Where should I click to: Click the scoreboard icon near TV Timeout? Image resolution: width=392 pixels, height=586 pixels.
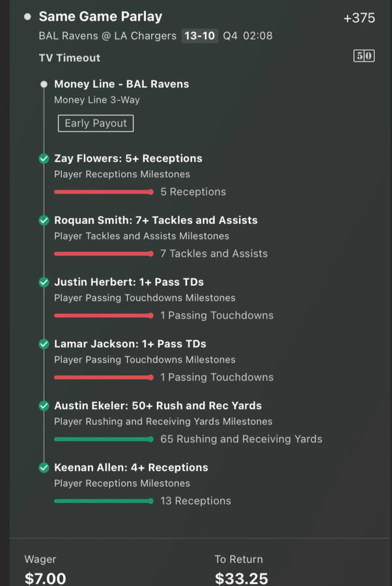pos(364,56)
